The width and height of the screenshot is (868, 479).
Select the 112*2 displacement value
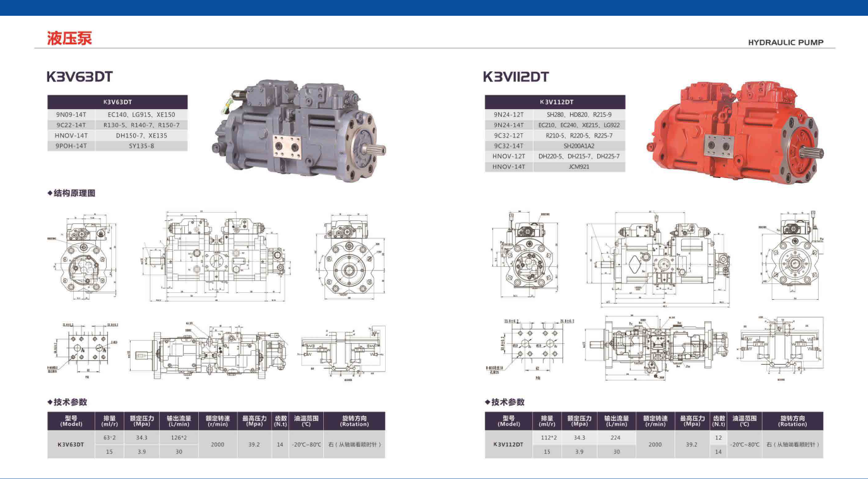[x=547, y=437]
